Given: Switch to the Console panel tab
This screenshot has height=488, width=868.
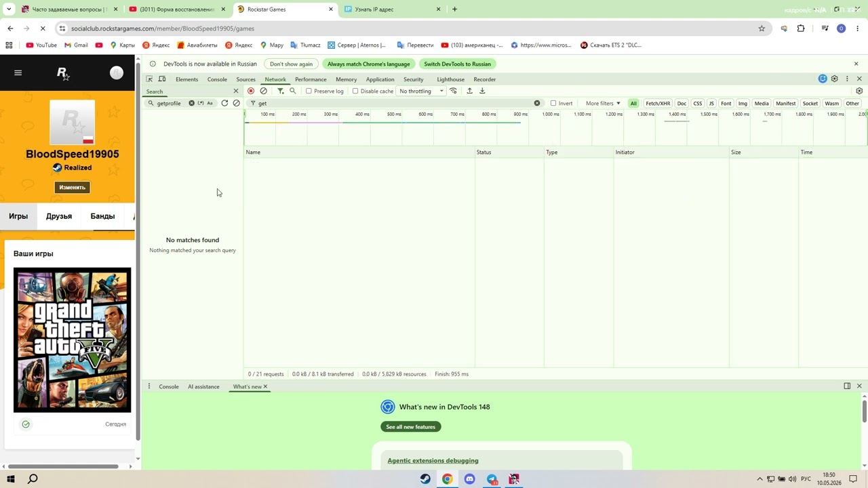Looking at the screenshot, I should click(217, 79).
